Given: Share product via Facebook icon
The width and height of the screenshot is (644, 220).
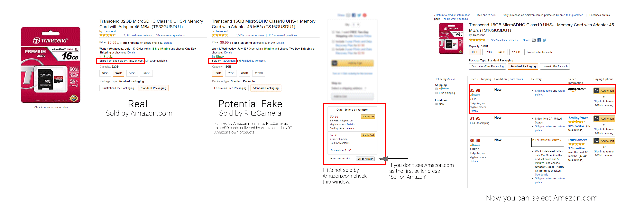Looking at the screenshot, I should 539,40.
